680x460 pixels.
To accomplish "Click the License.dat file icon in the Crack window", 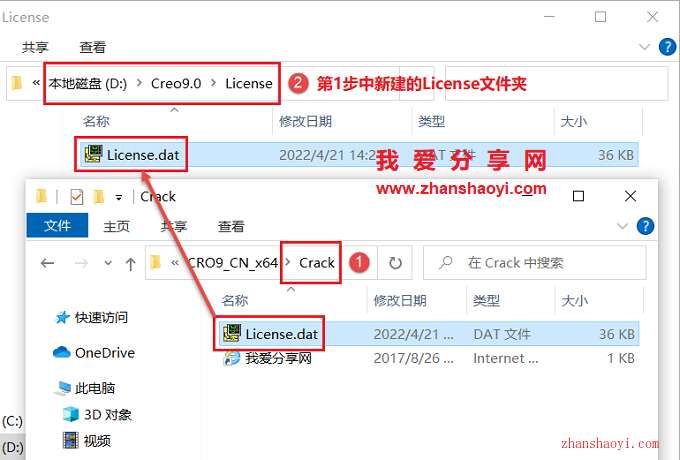I will click(232, 333).
